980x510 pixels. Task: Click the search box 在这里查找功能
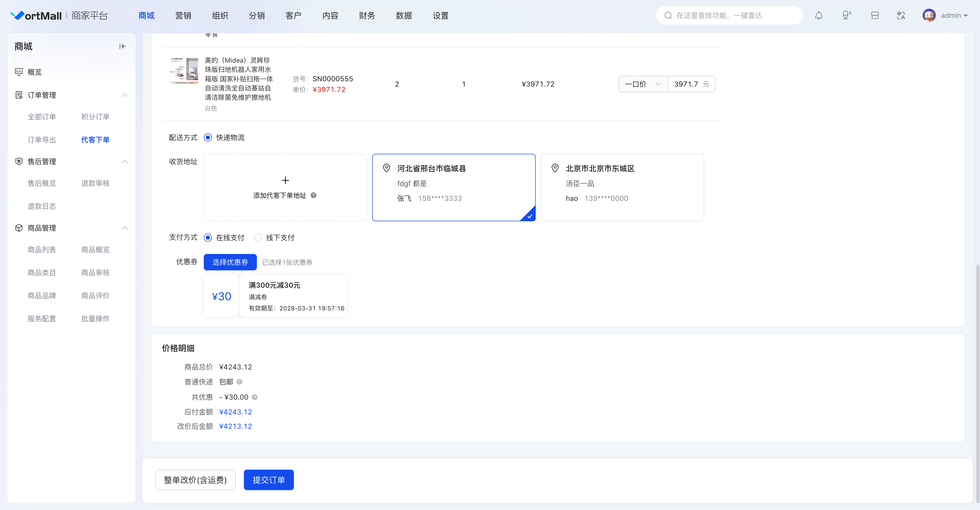coord(729,16)
